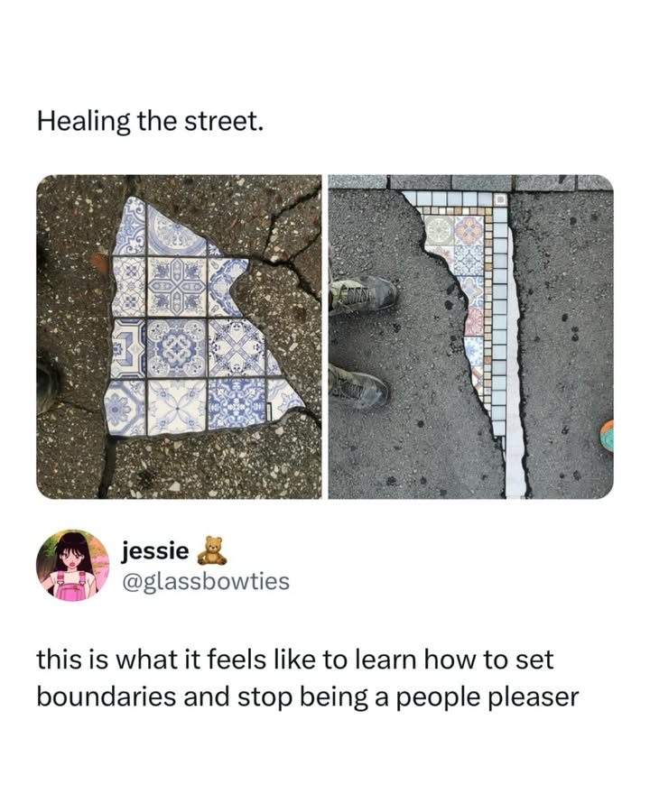Open the left blue tile mosaic photo
This screenshot has width=650, height=812.
[179, 337]
